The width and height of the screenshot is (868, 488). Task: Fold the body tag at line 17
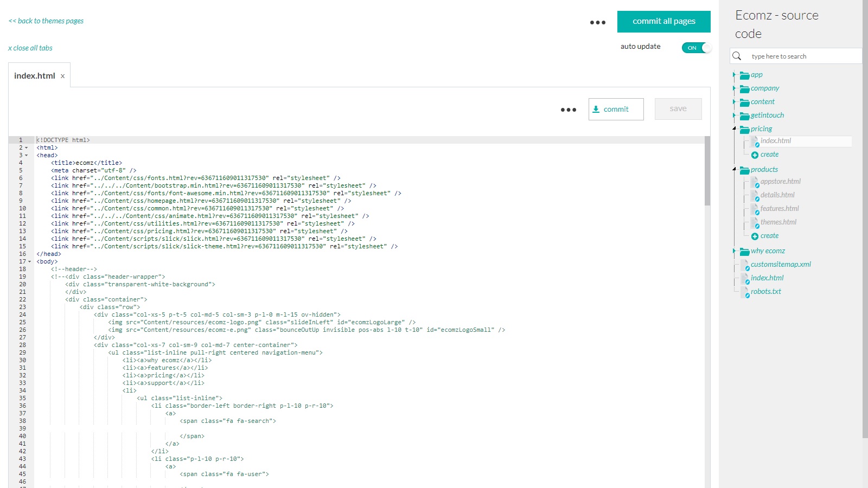(x=29, y=262)
